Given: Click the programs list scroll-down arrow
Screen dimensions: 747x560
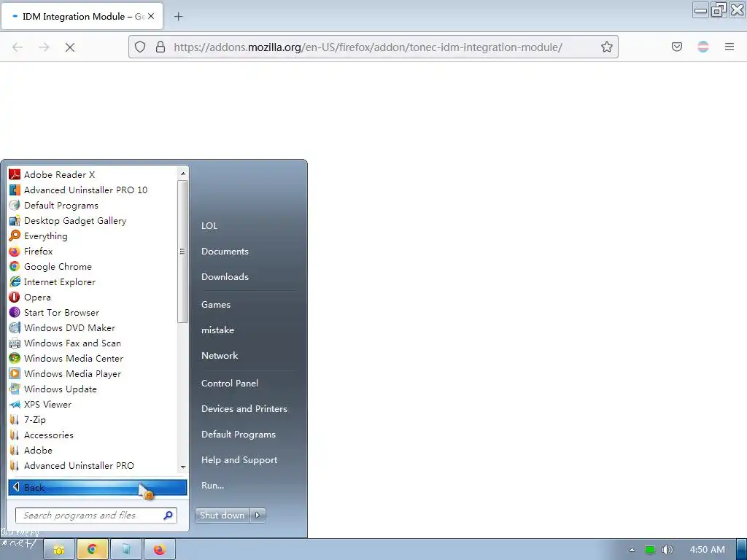Looking at the screenshot, I should pos(183,467).
